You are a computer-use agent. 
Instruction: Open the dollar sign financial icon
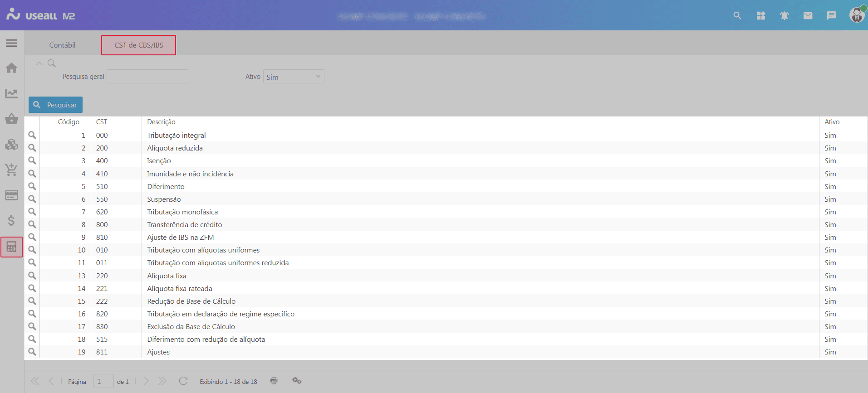(12, 221)
